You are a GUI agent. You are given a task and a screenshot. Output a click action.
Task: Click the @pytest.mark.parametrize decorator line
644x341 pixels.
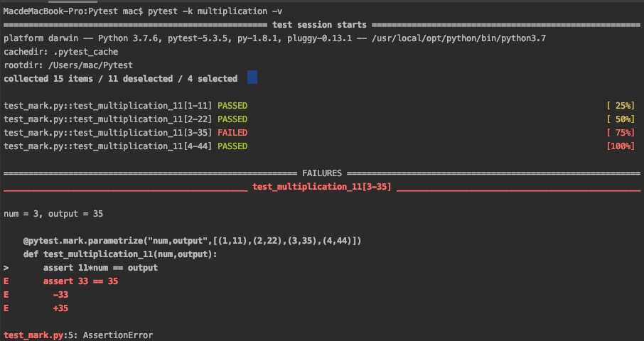(192, 241)
